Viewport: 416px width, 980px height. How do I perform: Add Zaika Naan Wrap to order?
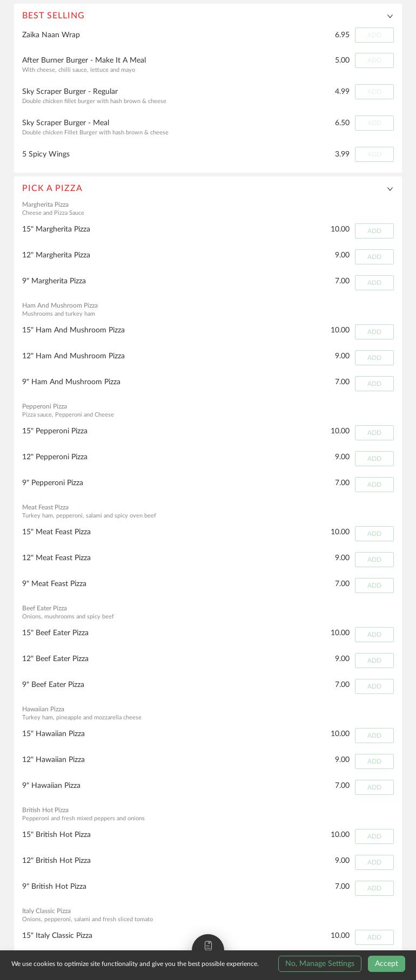click(x=374, y=35)
